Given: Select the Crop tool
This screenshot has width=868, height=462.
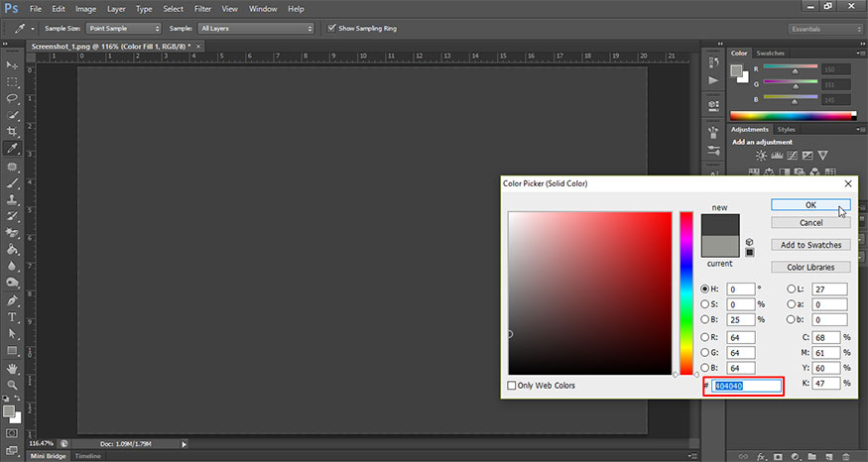Looking at the screenshot, I should (12, 132).
